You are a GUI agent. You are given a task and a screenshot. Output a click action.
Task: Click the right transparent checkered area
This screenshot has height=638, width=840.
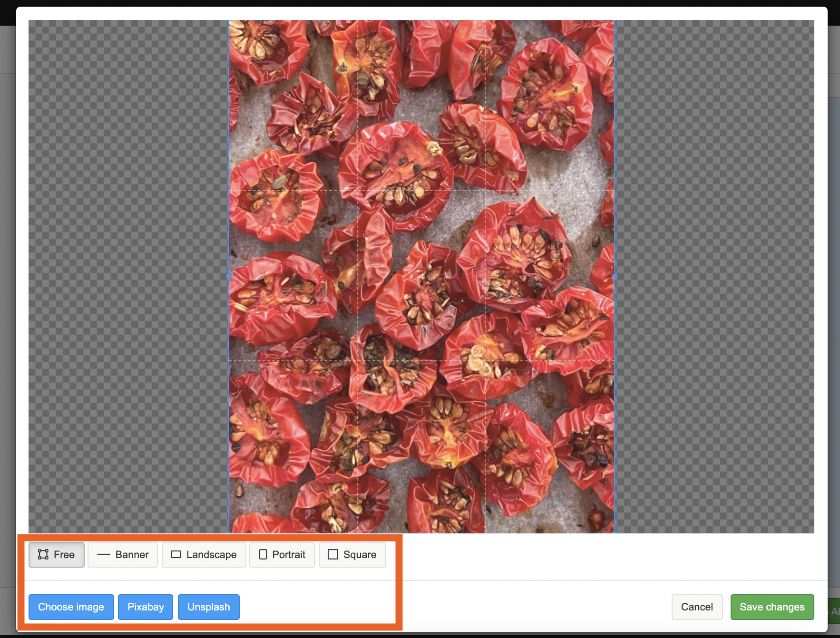pos(713,276)
